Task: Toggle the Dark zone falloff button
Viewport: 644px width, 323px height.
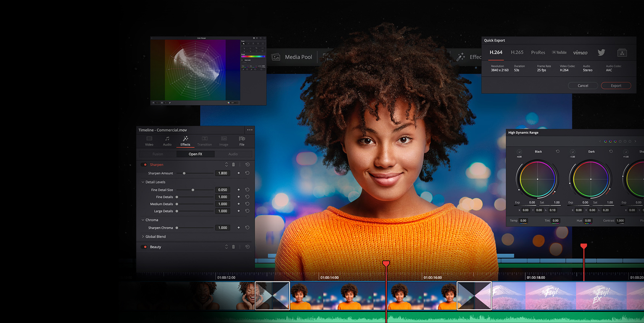Action: coord(572,151)
